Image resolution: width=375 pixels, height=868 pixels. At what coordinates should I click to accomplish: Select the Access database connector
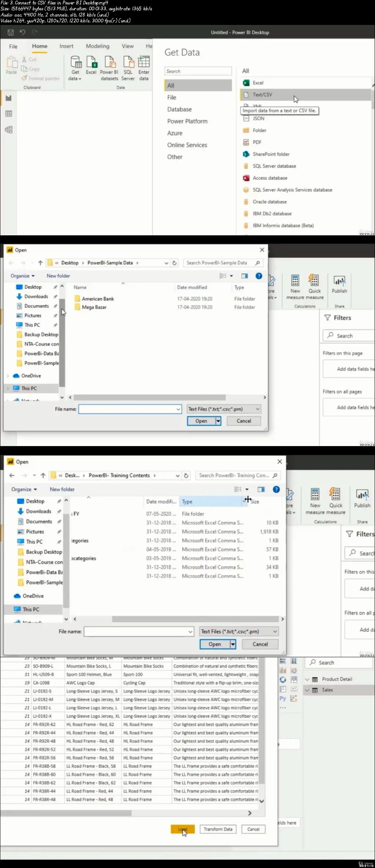(270, 178)
